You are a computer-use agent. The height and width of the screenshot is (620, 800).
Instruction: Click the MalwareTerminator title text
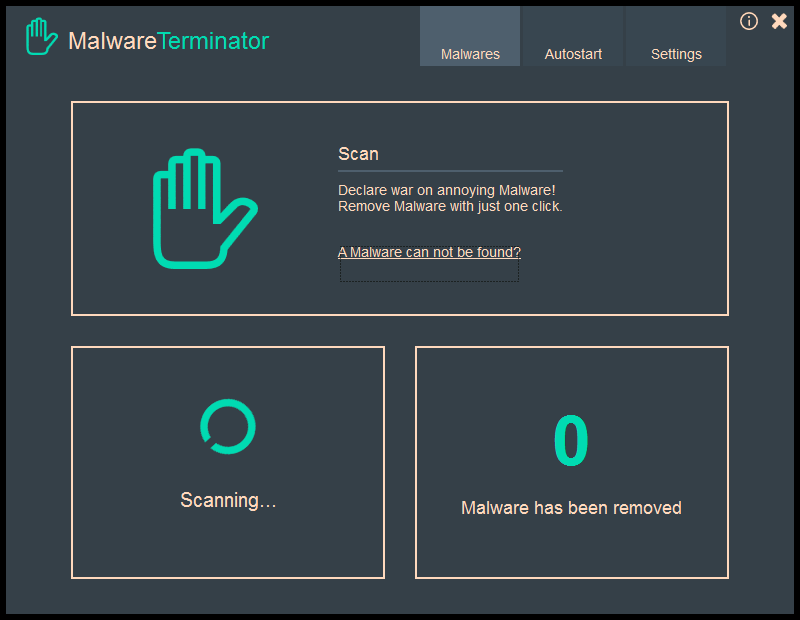click(168, 41)
